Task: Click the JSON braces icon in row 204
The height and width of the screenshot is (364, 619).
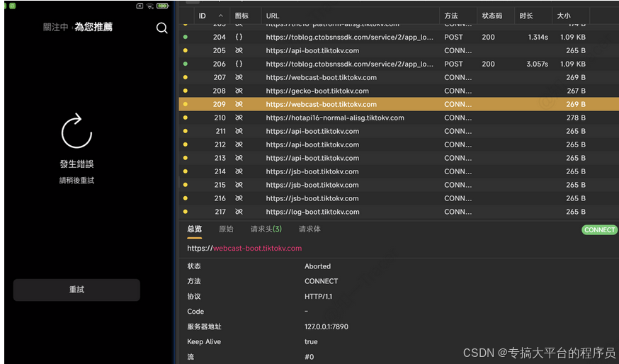Action: 239,37
